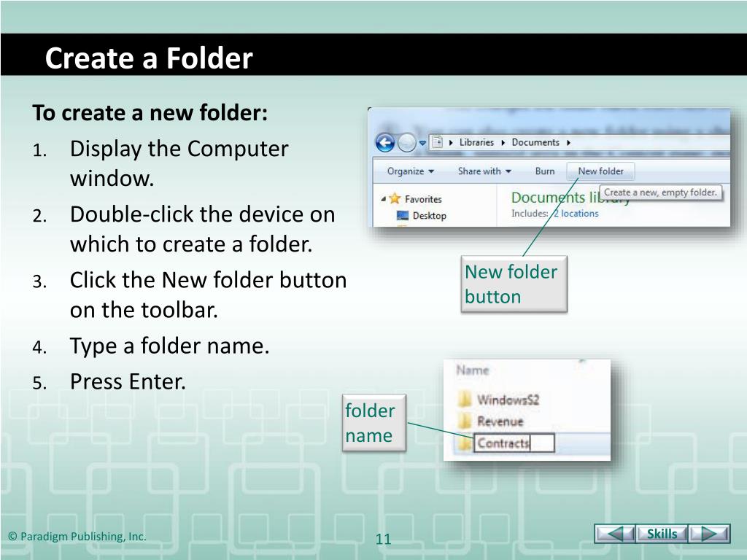Image resolution: width=747 pixels, height=560 pixels.
Task: Click the Libraries breadcrumb
Action: 476,142
